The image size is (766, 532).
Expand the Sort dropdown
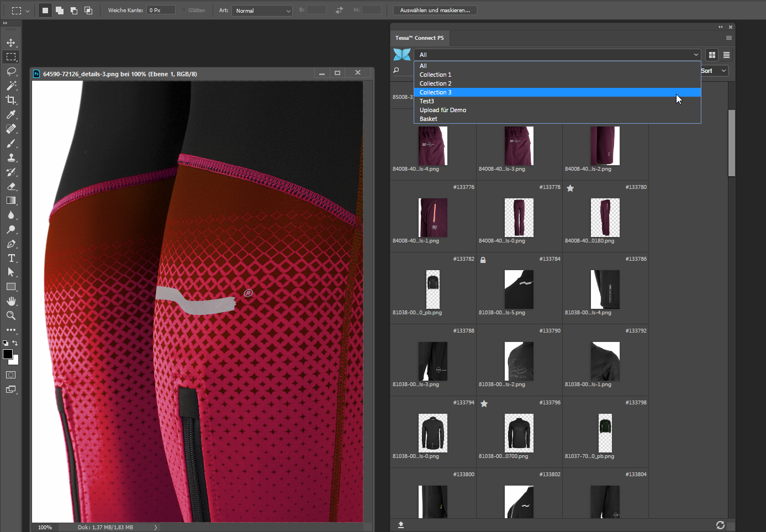click(x=714, y=71)
